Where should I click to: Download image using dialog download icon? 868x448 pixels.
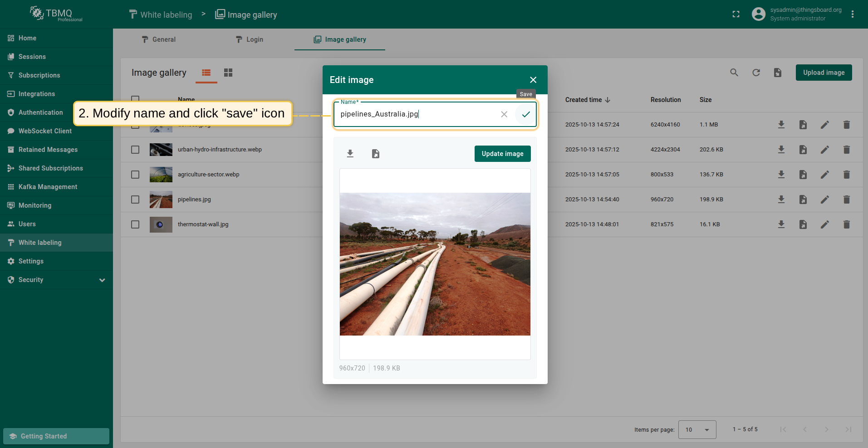(350, 154)
